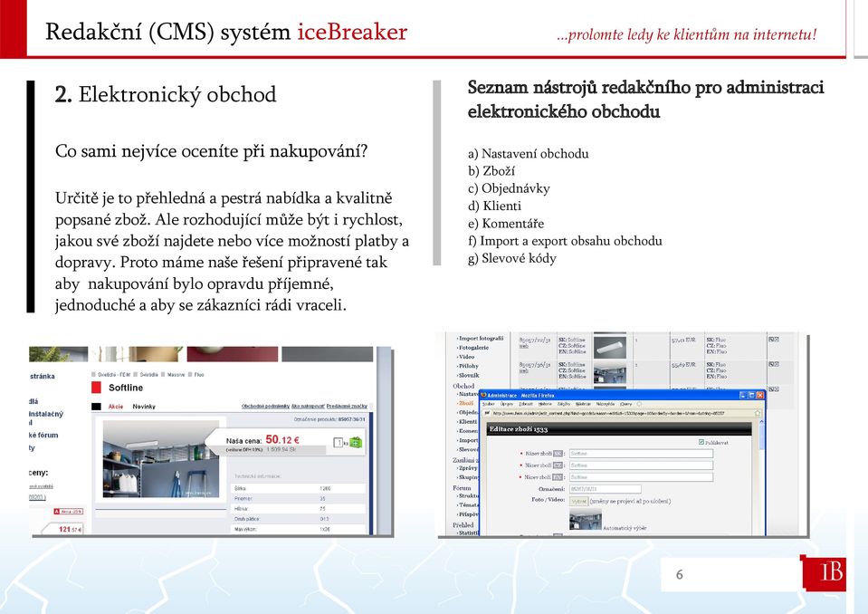Click the red square beside Softline title
868x614 pixels.
point(96,388)
